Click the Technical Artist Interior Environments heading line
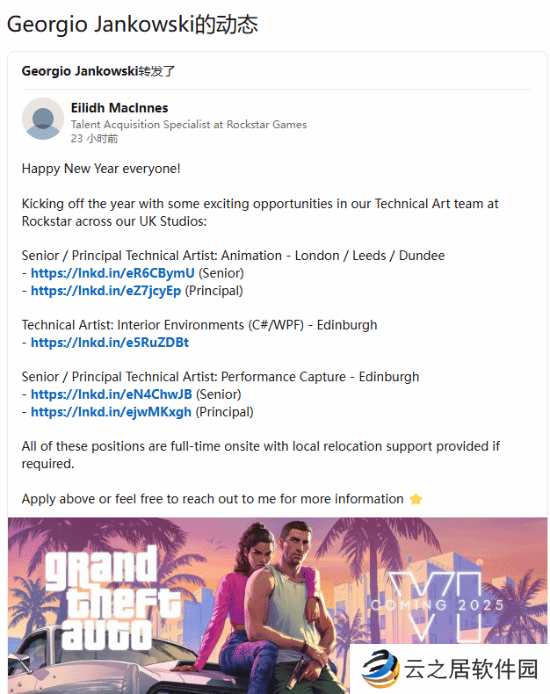Screen dimensions: 550x694 point(200,325)
